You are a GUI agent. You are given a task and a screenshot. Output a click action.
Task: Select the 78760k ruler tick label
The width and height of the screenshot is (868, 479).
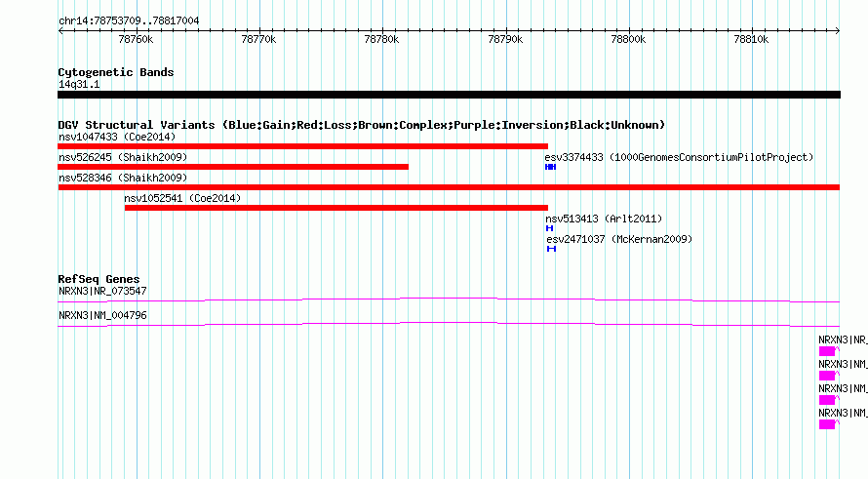pyautogui.click(x=137, y=40)
